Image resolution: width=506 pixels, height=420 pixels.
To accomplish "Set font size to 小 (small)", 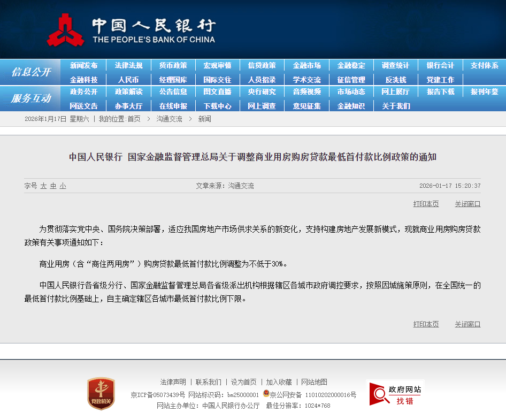I will point(63,186).
